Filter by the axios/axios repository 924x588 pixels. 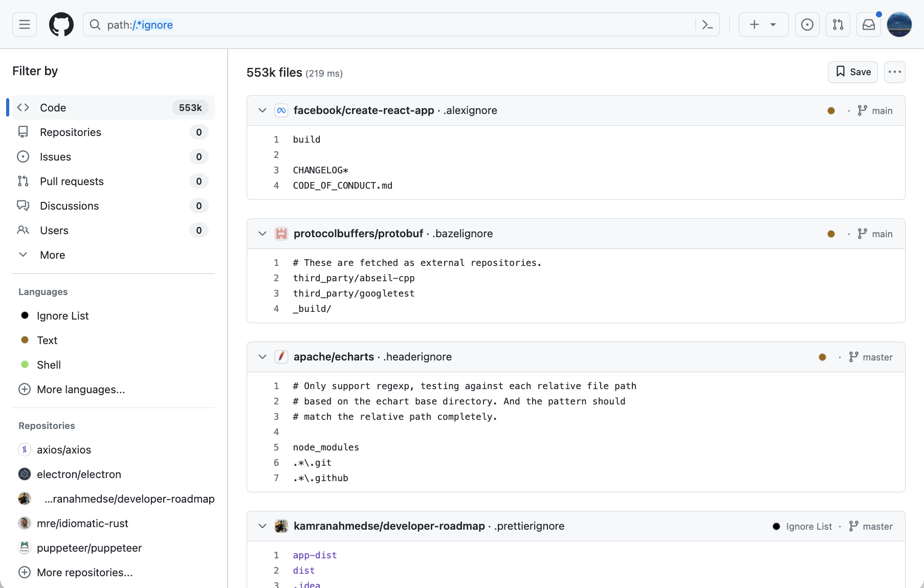[63, 449]
